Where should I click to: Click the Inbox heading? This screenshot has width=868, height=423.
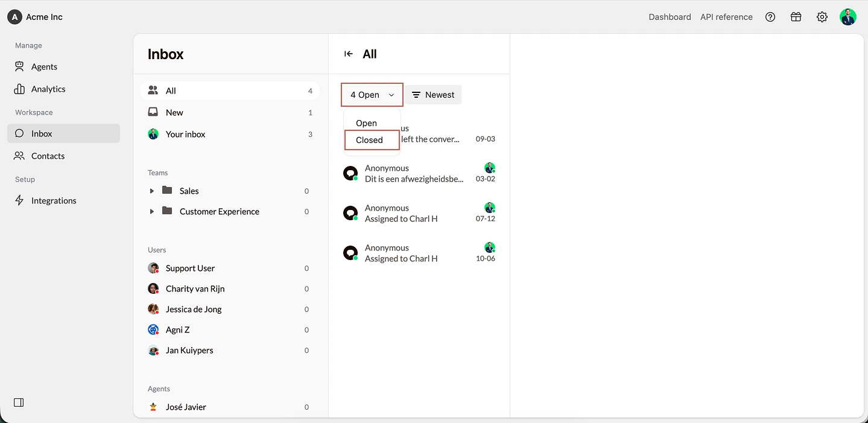tap(165, 54)
